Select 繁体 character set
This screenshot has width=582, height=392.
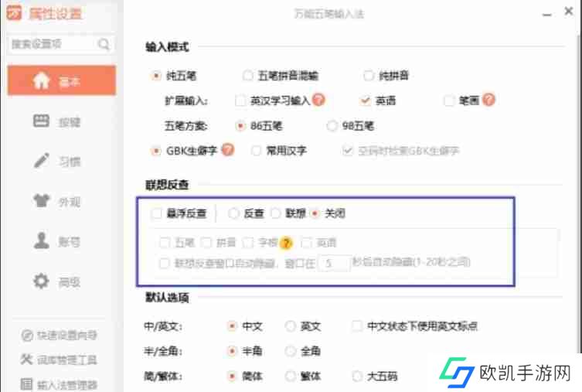coord(290,376)
